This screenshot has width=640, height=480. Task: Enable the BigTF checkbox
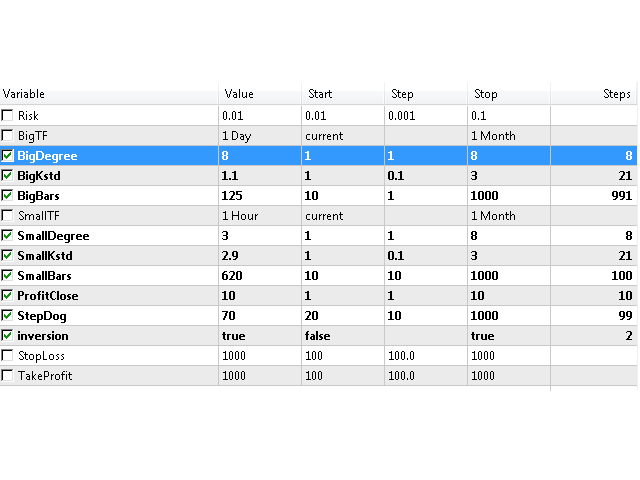click(x=8, y=136)
